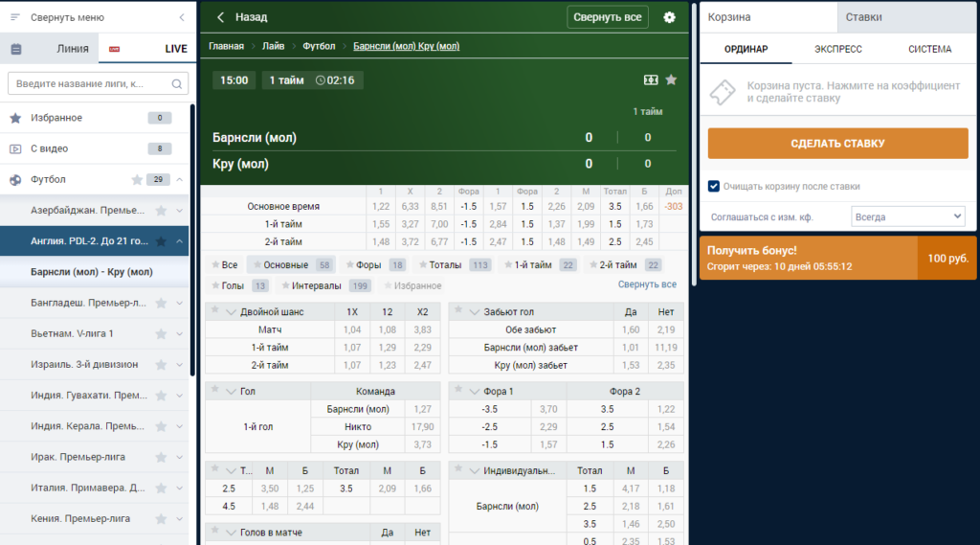Viewport: 980px width, 545px height.
Task: Go to Футбол breadcrumb
Action: point(319,46)
